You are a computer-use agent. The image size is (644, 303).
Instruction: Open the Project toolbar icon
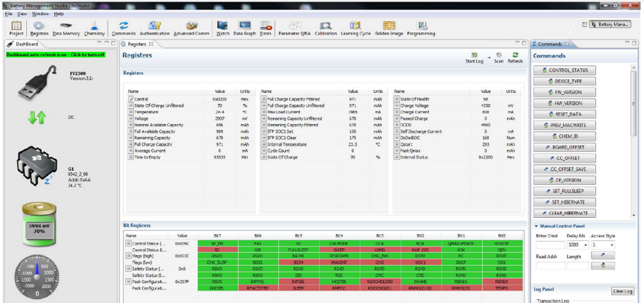[16, 28]
